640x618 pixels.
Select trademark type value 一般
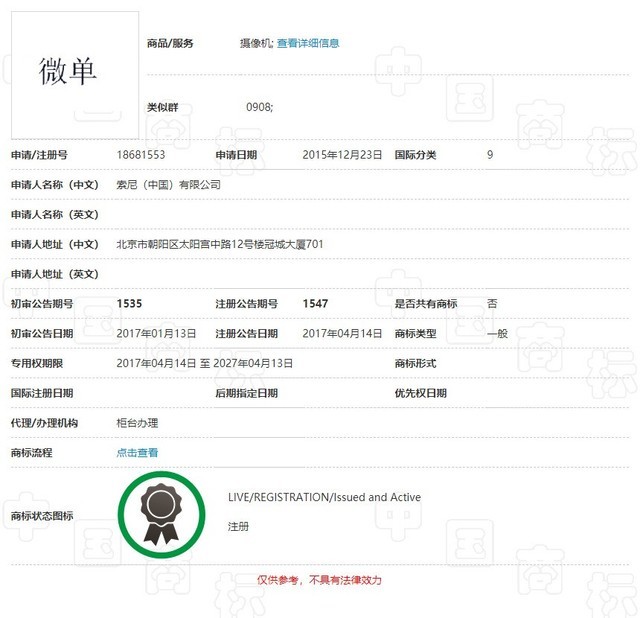point(497,334)
